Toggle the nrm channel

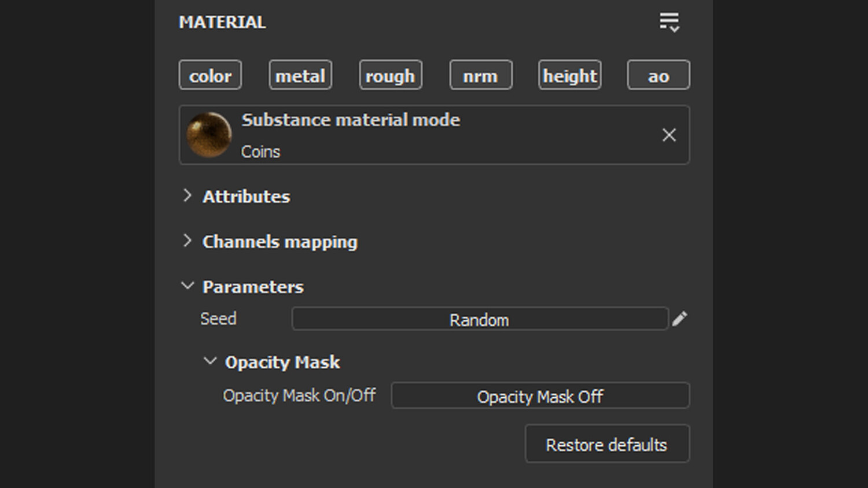click(480, 75)
